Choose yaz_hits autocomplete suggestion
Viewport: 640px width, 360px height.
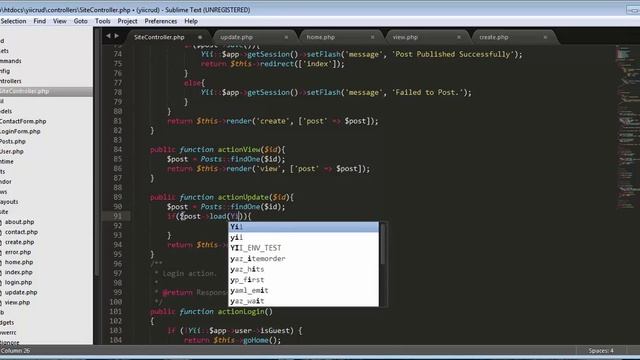pos(303,269)
